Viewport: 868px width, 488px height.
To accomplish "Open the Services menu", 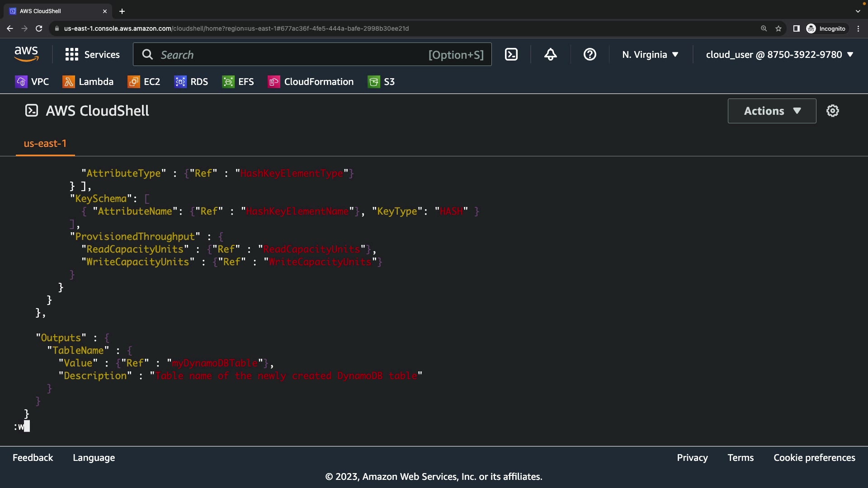I will 93,55.
